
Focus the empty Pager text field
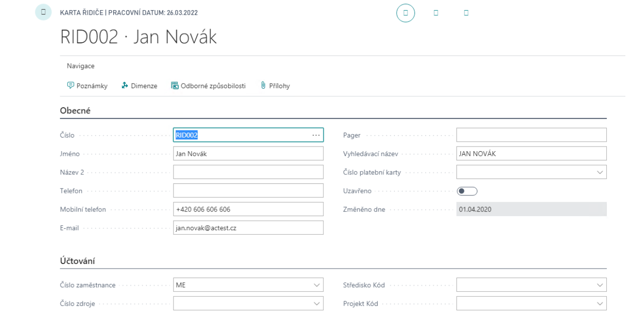click(531, 135)
